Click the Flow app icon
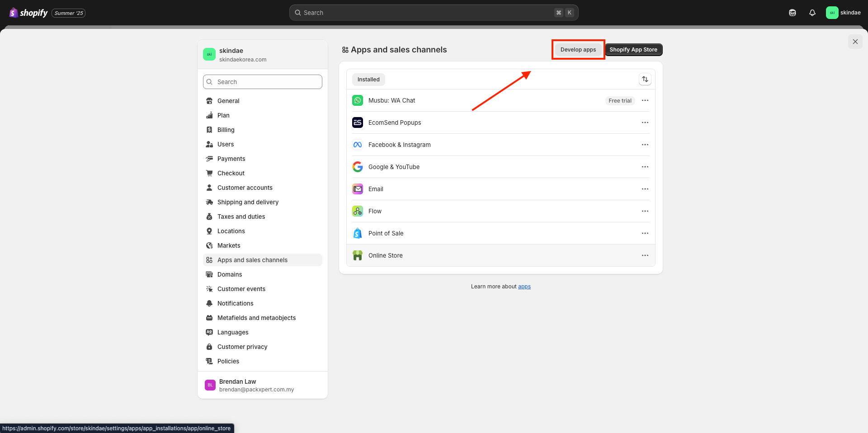This screenshot has height=433, width=868. coord(358,211)
